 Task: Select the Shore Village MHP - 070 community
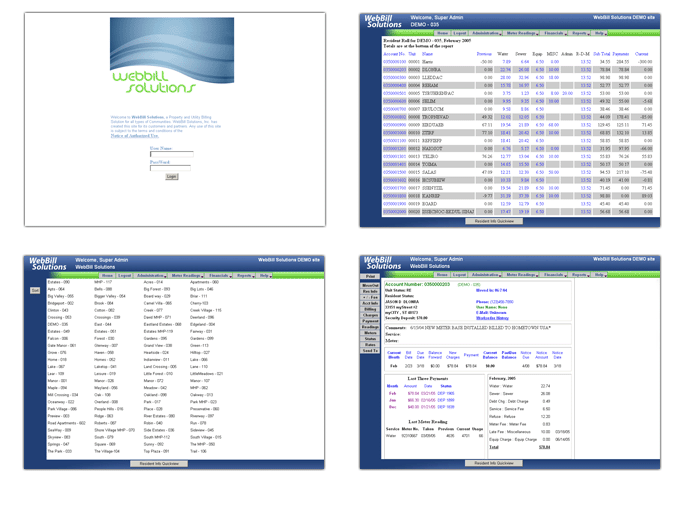point(114,430)
